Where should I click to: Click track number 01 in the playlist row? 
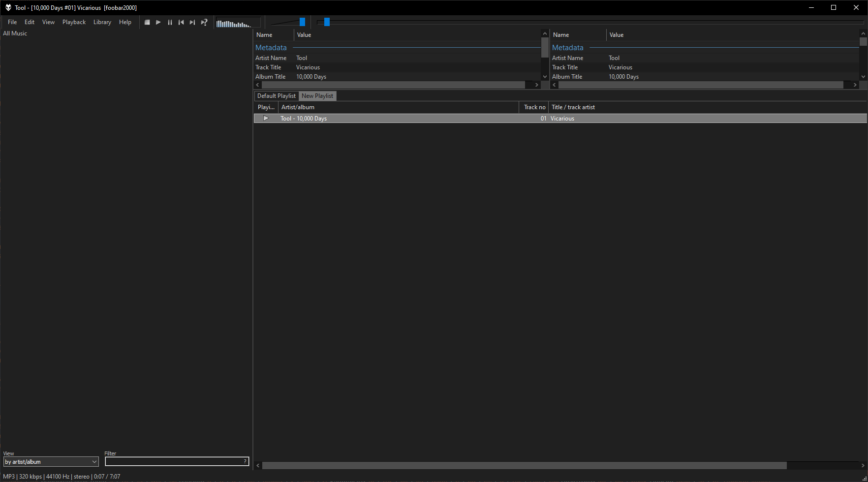[x=543, y=119]
